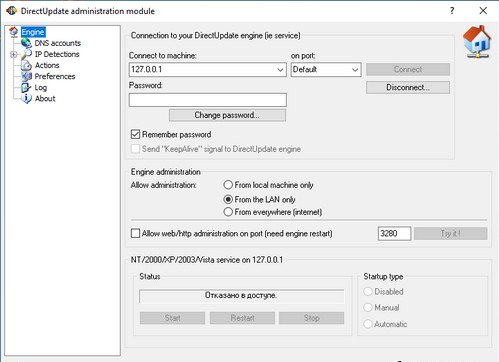
Task: Click the Disconnect button
Action: pyautogui.click(x=408, y=87)
